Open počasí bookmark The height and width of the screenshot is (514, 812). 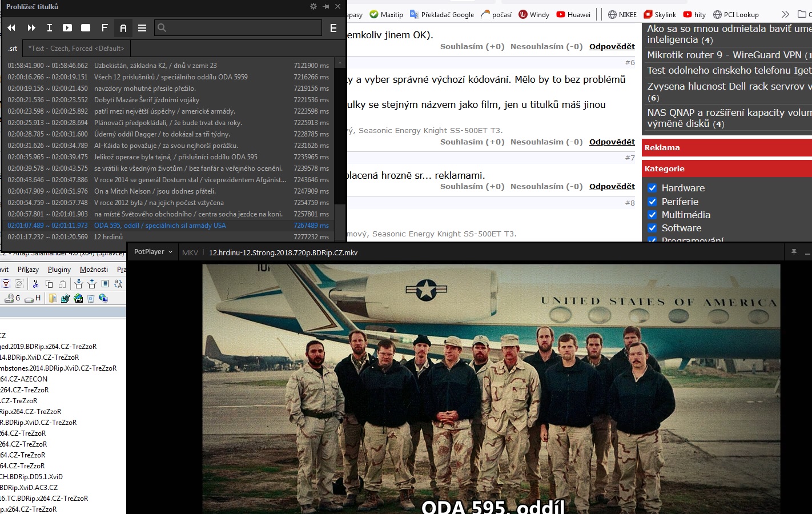pos(496,14)
